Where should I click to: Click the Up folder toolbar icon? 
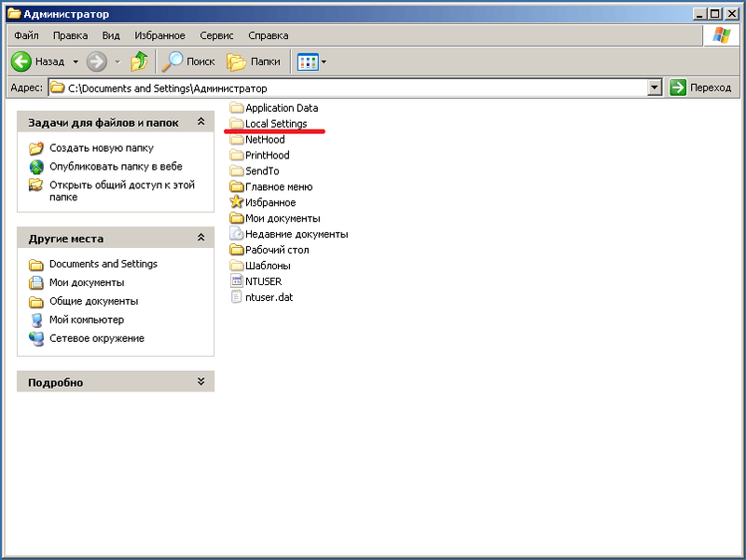pyautogui.click(x=139, y=61)
